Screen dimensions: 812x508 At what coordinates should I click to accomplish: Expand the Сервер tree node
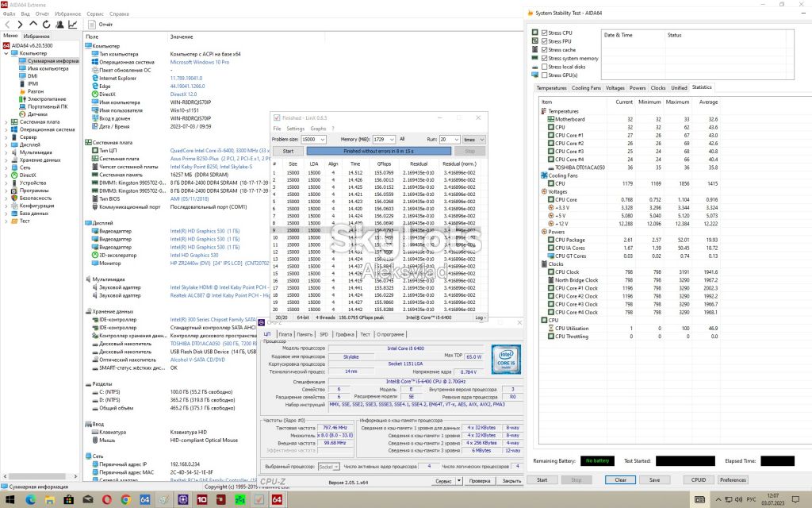[x=6, y=137]
